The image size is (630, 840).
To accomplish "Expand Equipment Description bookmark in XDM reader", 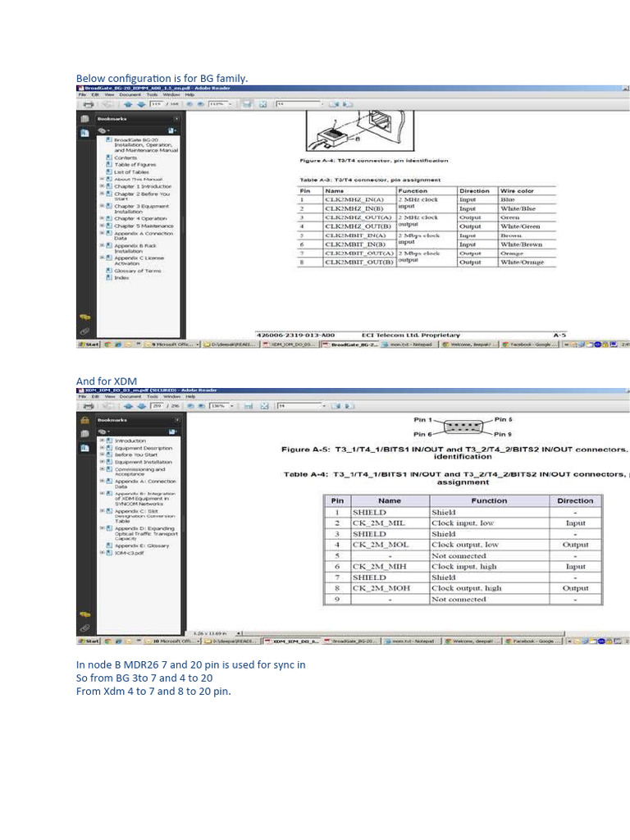I will coord(103,448).
